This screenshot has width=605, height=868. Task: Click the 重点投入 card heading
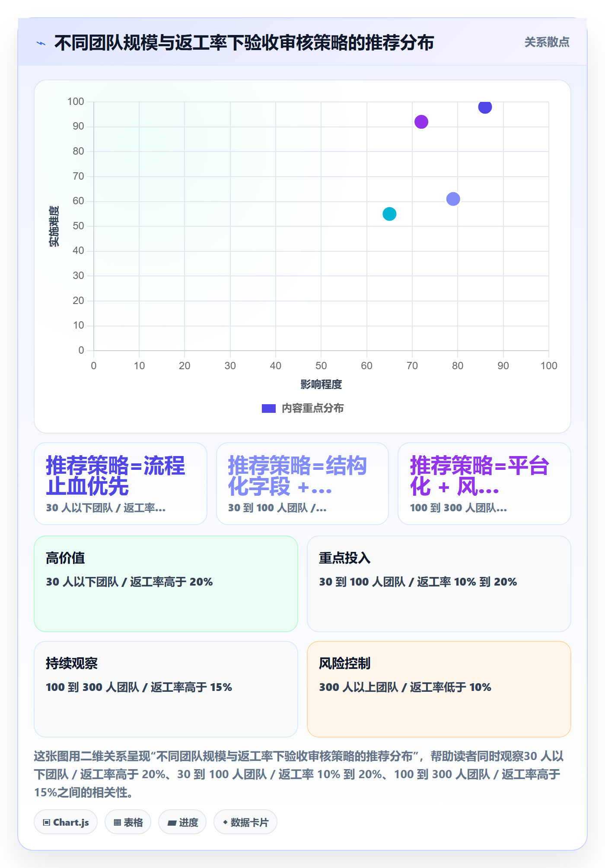click(345, 558)
